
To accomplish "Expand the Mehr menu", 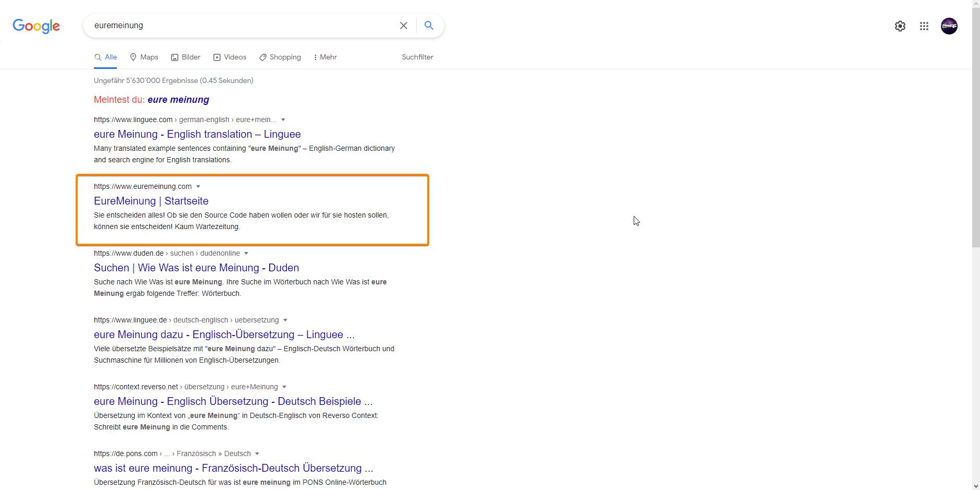I will click(325, 57).
